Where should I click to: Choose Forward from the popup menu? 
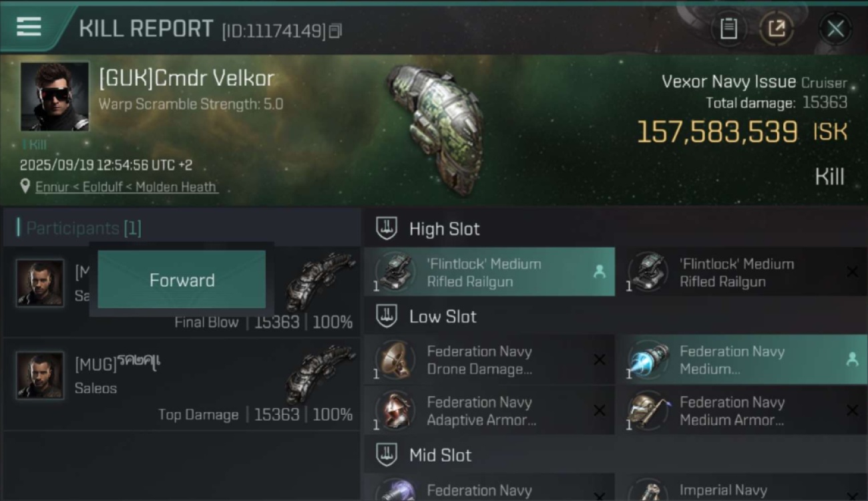click(x=182, y=280)
